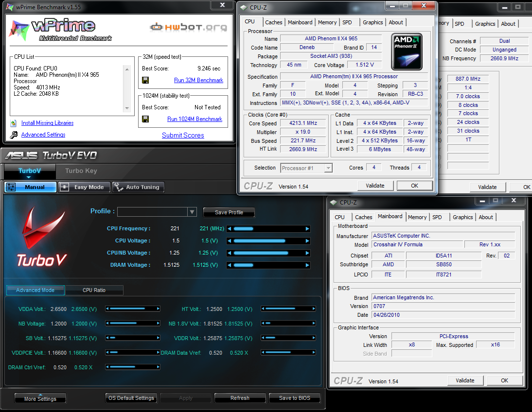Open the Profile dropdown in TurboV
This screenshot has width=532, height=412.
(x=192, y=212)
